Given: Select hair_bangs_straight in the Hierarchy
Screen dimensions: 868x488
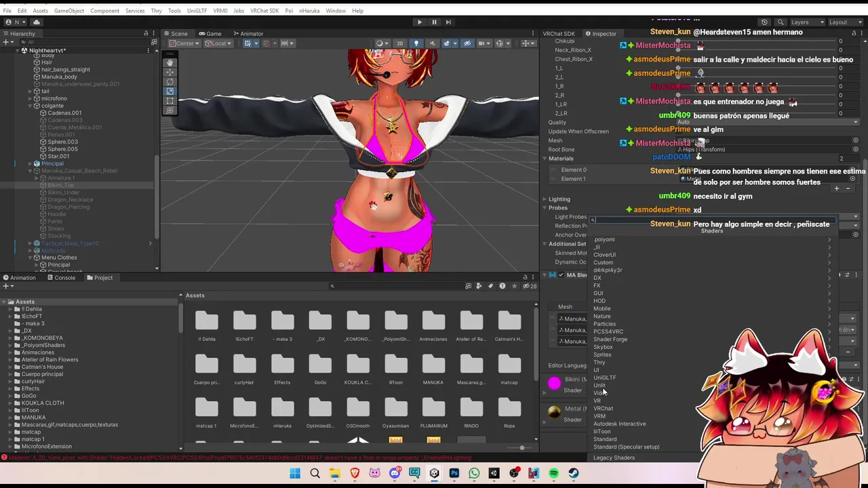Looking at the screenshot, I should [x=65, y=69].
